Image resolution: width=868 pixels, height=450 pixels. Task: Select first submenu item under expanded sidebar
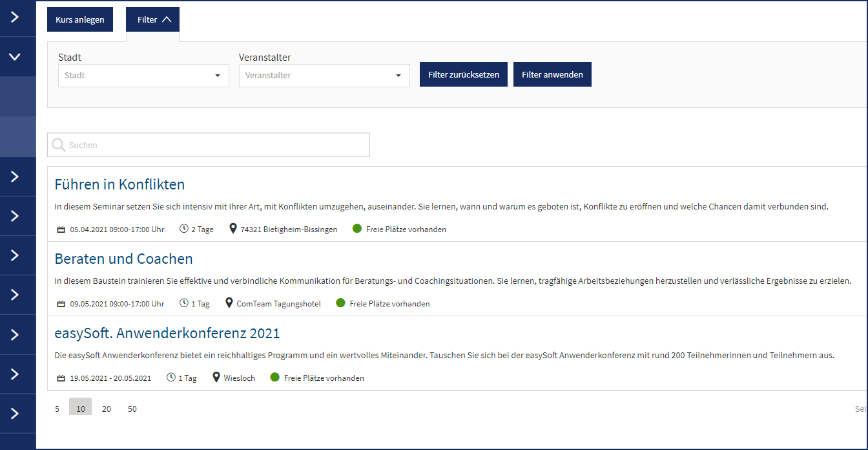(x=18, y=96)
